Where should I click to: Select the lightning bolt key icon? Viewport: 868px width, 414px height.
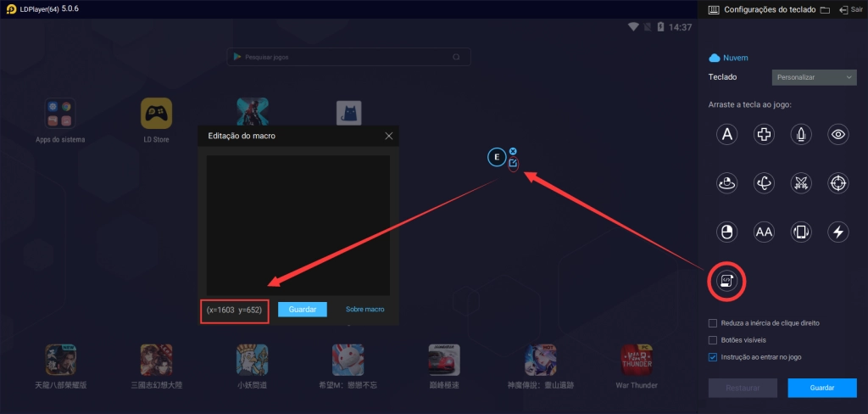click(x=838, y=232)
